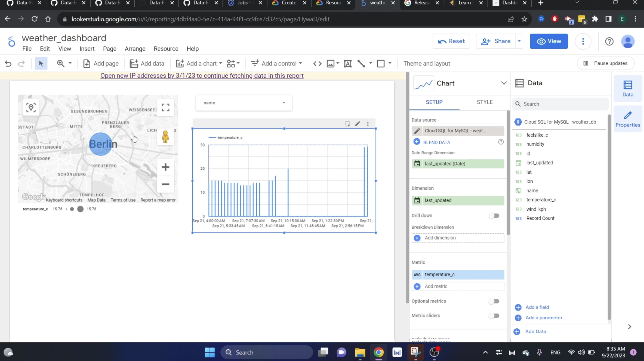Click the zoom magnifier icon
The image size is (644, 361).
60,63
